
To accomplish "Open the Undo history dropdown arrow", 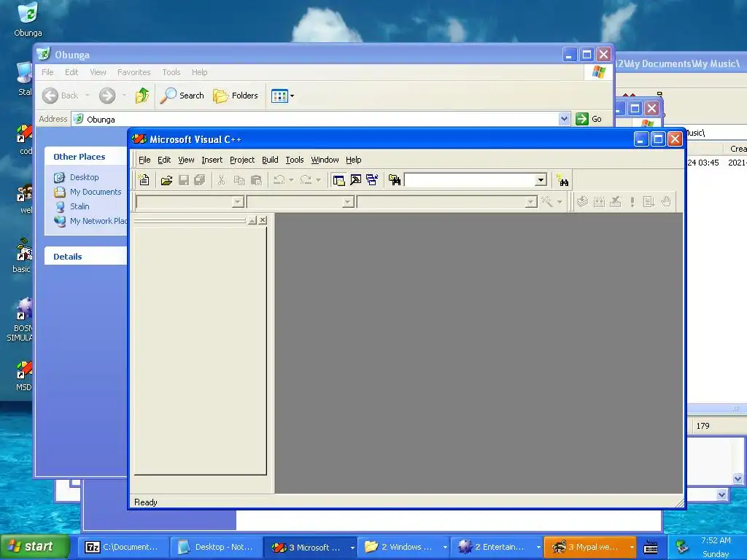I will [291, 180].
